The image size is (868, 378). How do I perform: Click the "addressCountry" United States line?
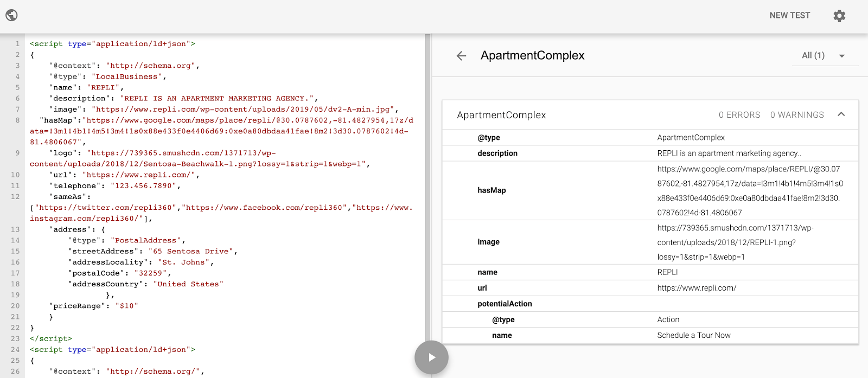(145, 284)
